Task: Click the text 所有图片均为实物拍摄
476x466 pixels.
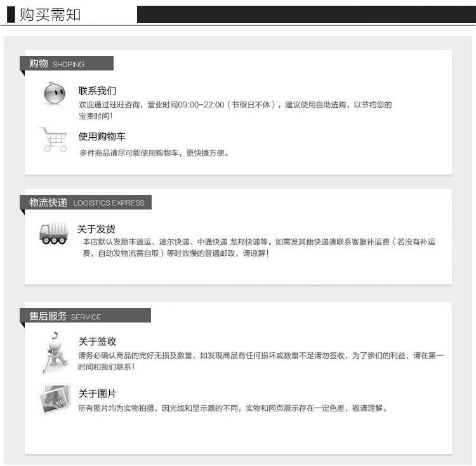Action: click(116, 408)
